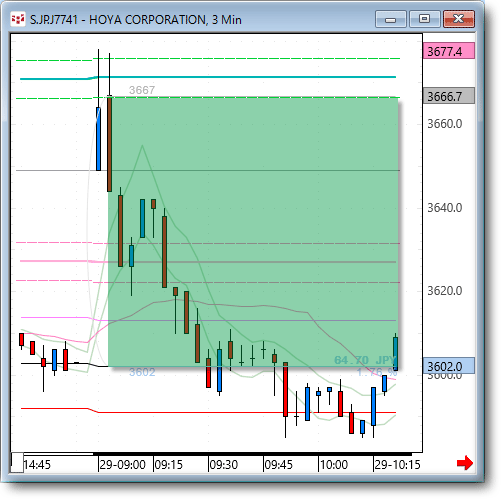Click the 3620.0 price axis value

(x=445, y=291)
